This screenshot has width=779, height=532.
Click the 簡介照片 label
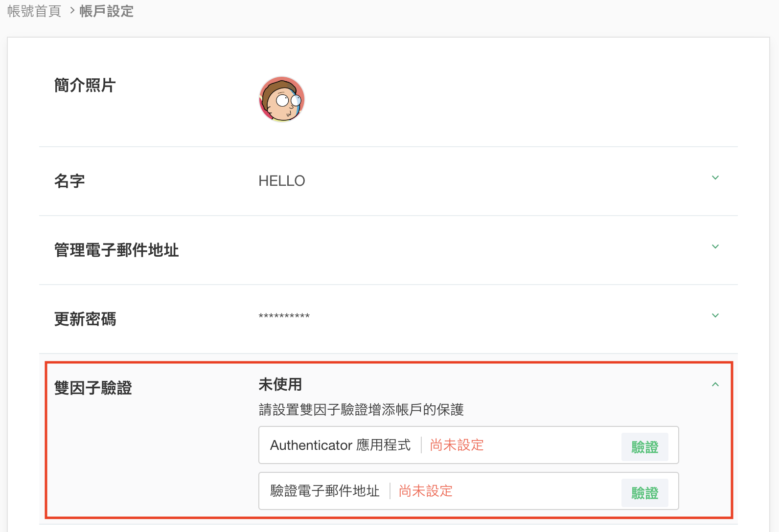[x=85, y=86]
